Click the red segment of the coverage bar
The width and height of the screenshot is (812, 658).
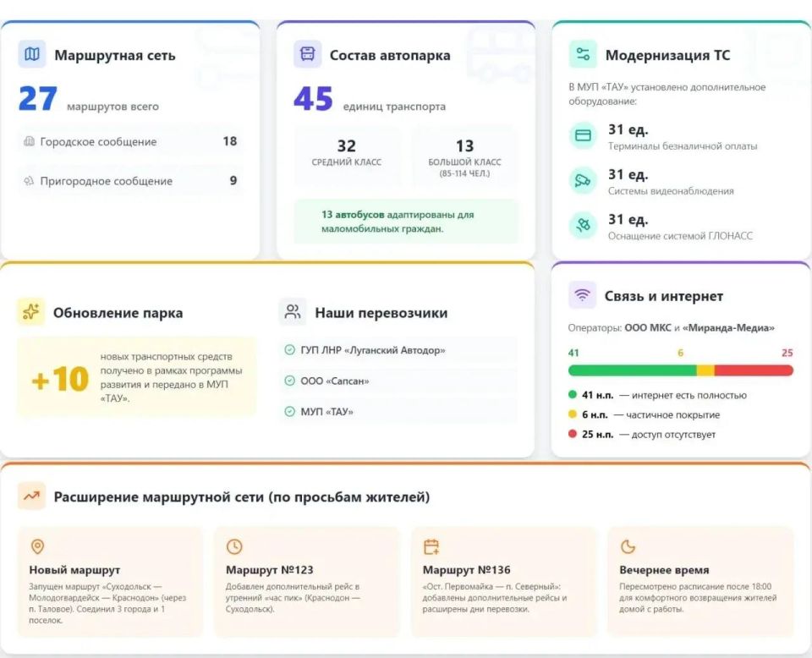(754, 370)
